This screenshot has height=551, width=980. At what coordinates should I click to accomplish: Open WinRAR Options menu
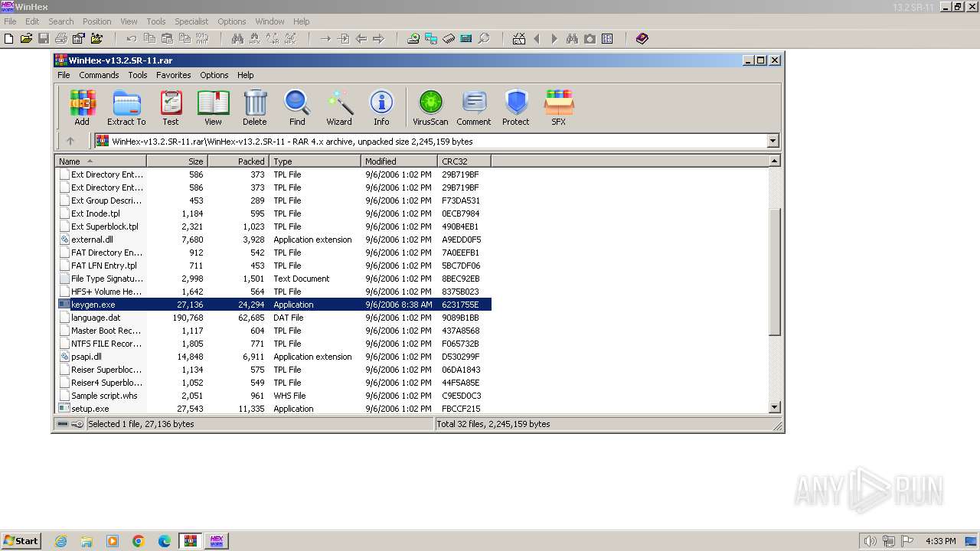click(x=214, y=75)
